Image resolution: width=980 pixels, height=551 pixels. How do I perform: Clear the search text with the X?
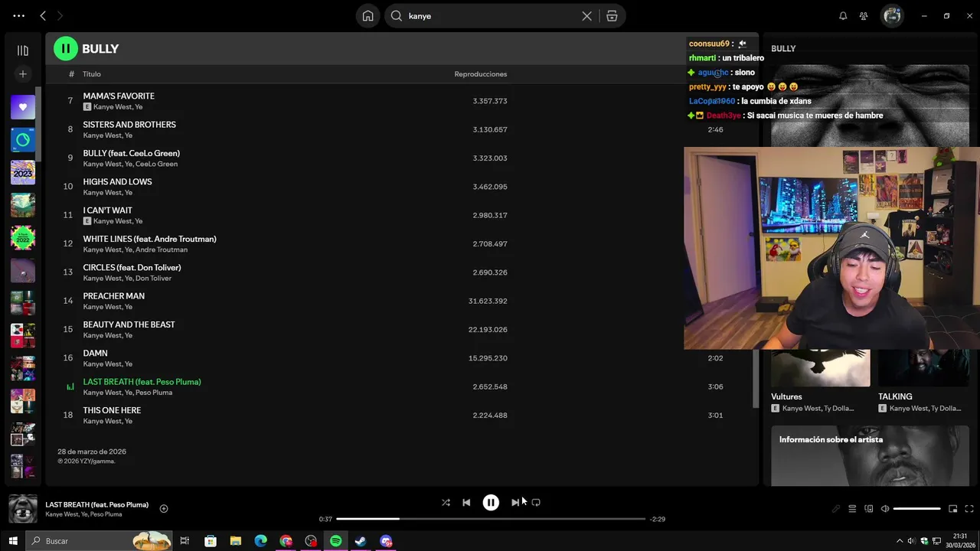[586, 16]
